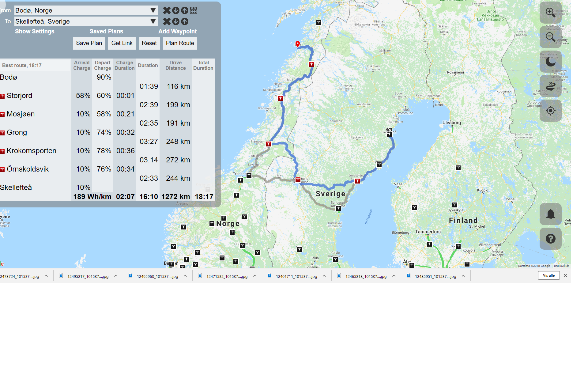The image size is (588, 375).
Task: Open Saved Plans
Action: tap(106, 32)
